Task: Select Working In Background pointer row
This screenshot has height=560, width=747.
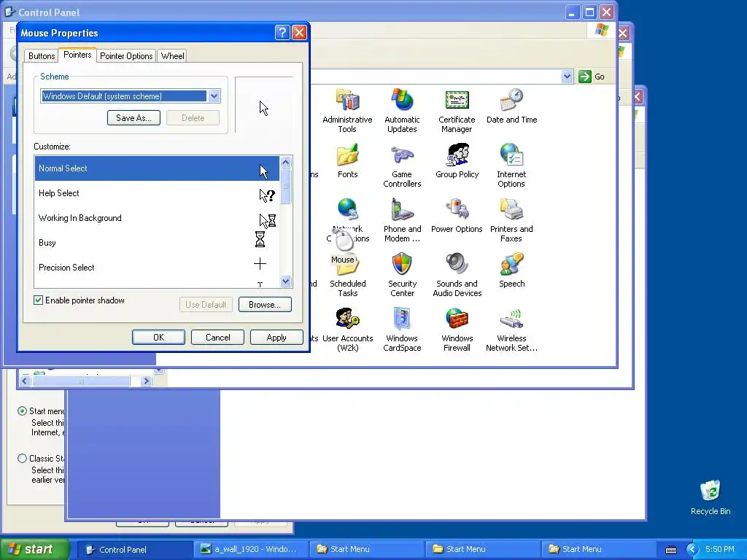Action: point(157,217)
